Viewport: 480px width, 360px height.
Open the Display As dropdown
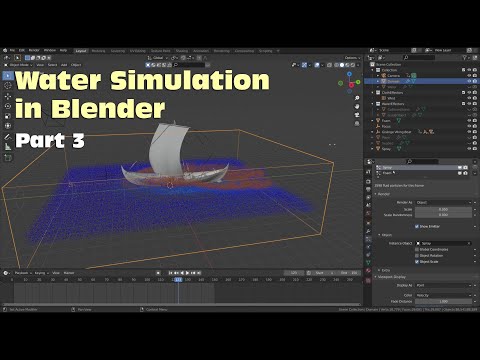[x=444, y=285]
